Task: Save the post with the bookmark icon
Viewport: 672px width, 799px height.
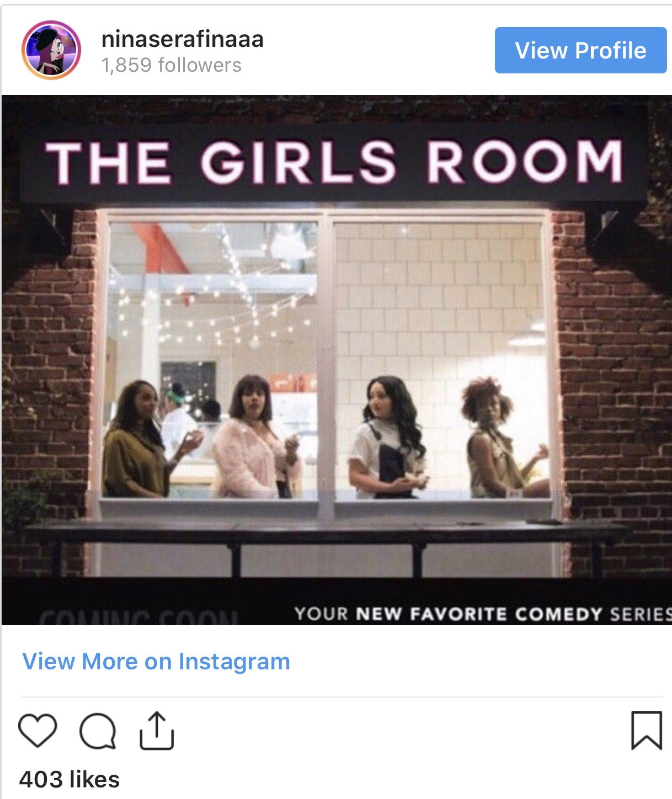Action: [x=647, y=731]
